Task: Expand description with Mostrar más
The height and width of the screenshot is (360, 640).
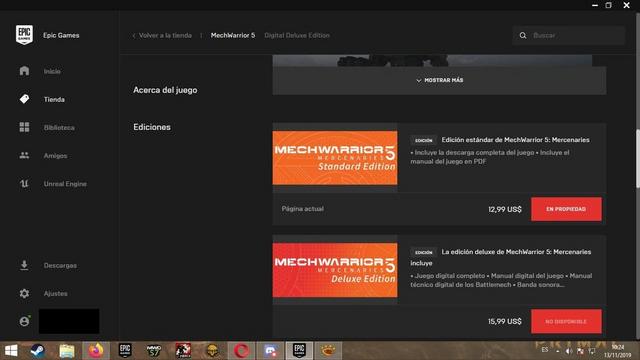Action: tap(439, 80)
